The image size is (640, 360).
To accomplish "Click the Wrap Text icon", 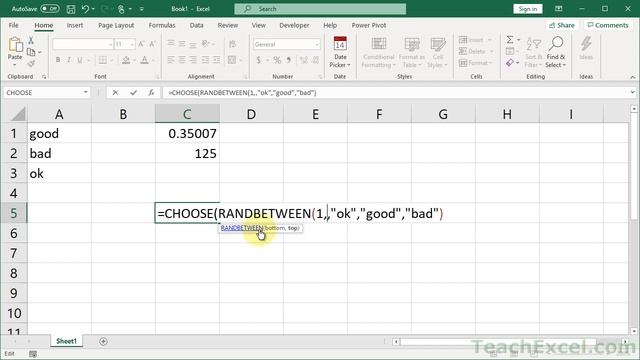I will pos(233,44).
